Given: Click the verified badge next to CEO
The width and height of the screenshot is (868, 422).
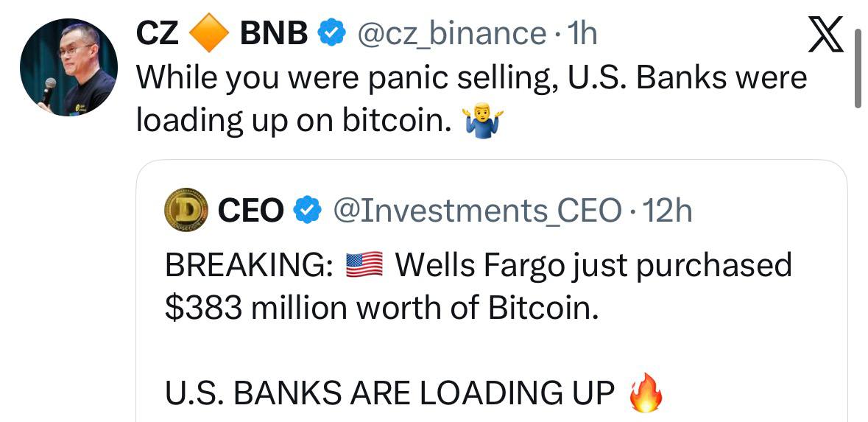Looking at the screenshot, I should coord(306,211).
